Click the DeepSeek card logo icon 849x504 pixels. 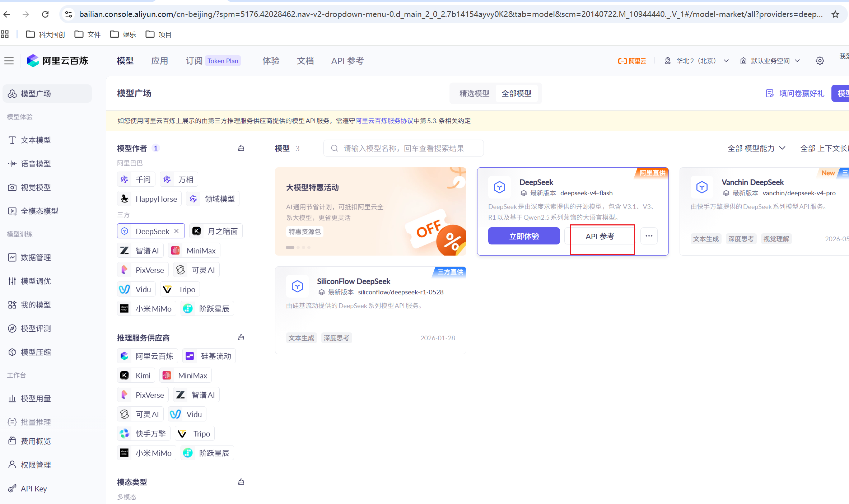point(499,187)
